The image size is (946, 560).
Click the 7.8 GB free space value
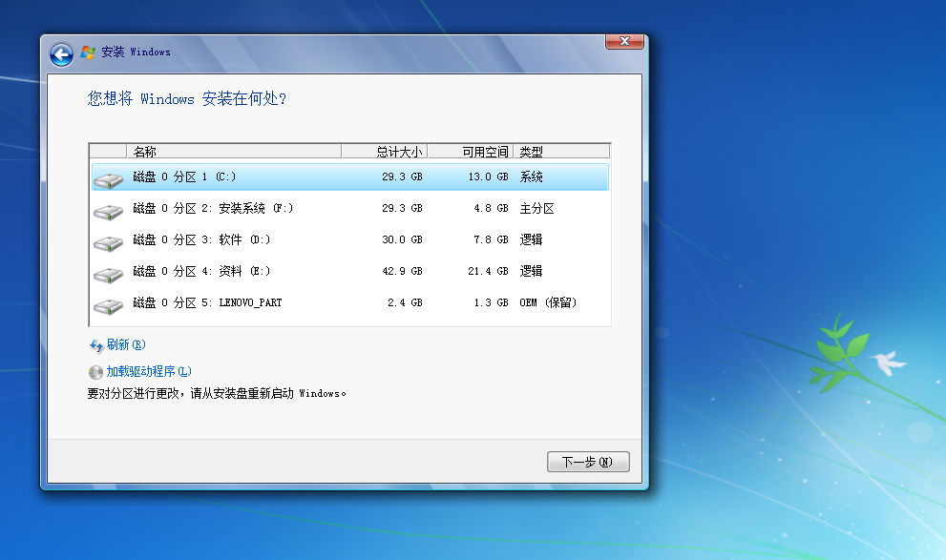[x=491, y=239]
